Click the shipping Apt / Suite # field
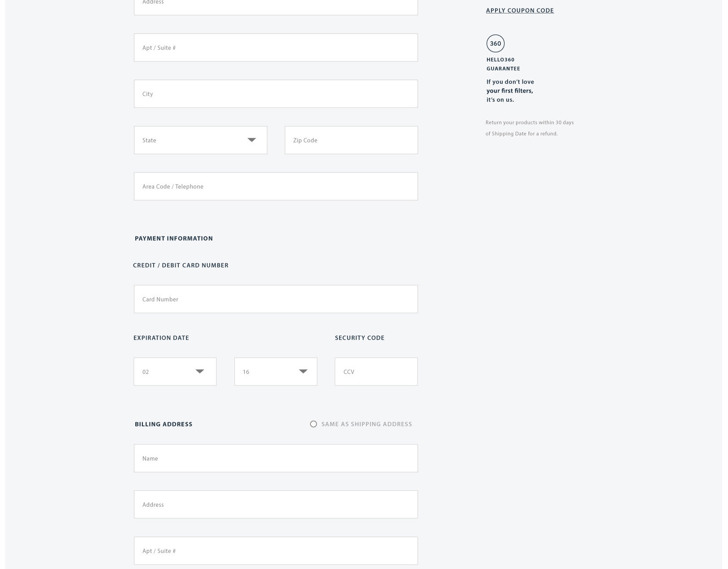The height and width of the screenshot is (569, 728). pos(276,47)
